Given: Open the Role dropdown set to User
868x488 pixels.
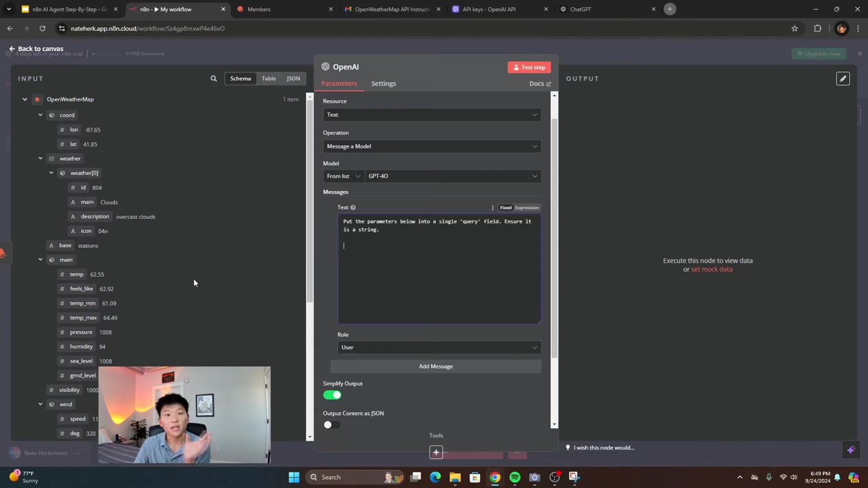Looking at the screenshot, I should tap(439, 347).
